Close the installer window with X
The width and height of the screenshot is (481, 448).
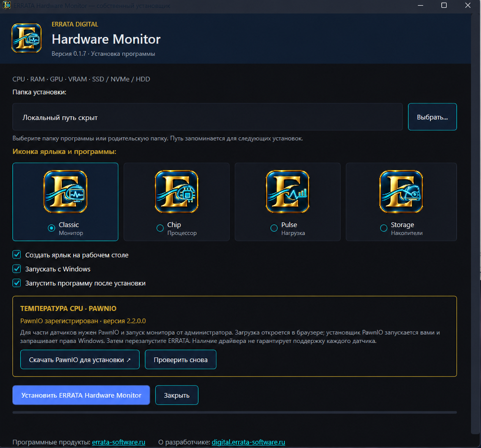tap(468, 5)
